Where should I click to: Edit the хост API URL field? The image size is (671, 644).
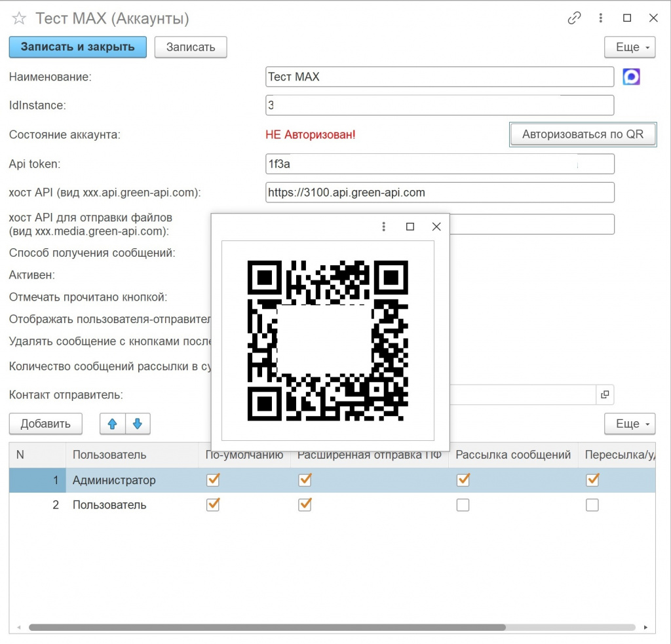point(440,193)
